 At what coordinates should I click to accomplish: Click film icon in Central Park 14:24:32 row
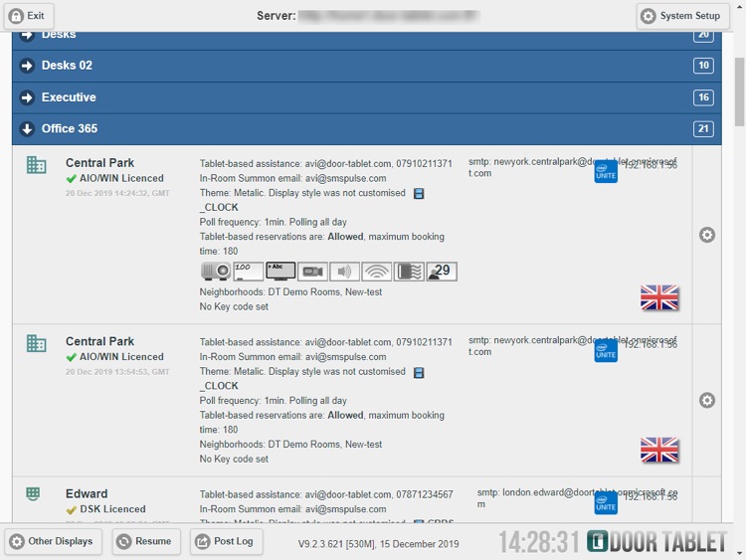[x=419, y=194]
